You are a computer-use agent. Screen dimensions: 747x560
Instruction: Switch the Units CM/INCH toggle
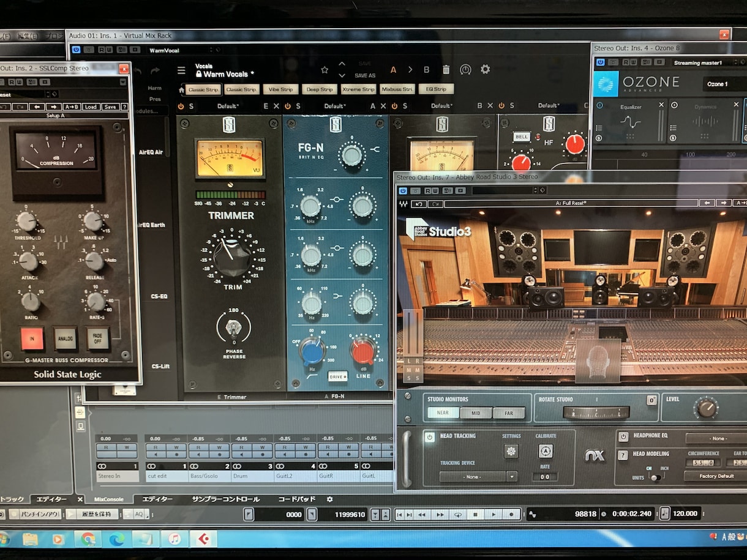[x=655, y=477]
